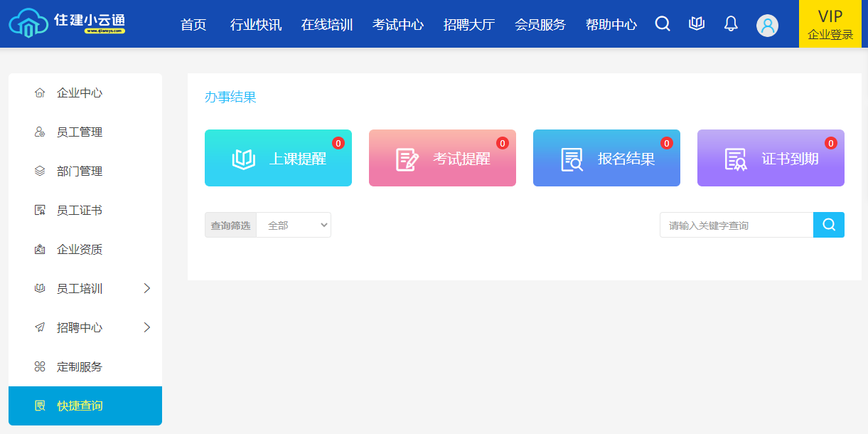Open the book icon in top navigation

[x=697, y=24]
